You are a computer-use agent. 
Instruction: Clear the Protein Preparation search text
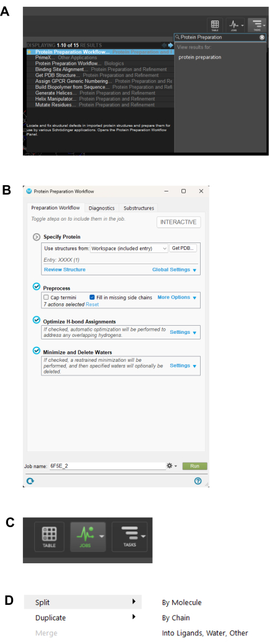(x=262, y=37)
